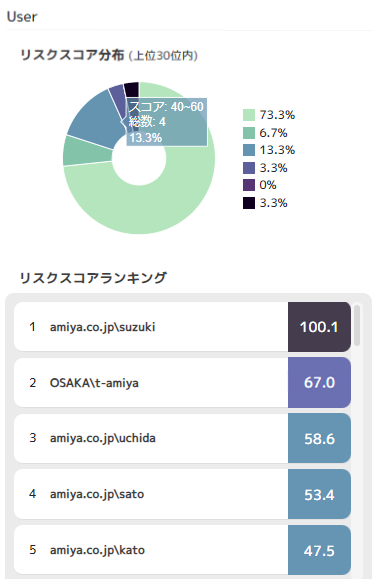
Task: Click the ranking list scrollbar thumb
Action: 357,325
